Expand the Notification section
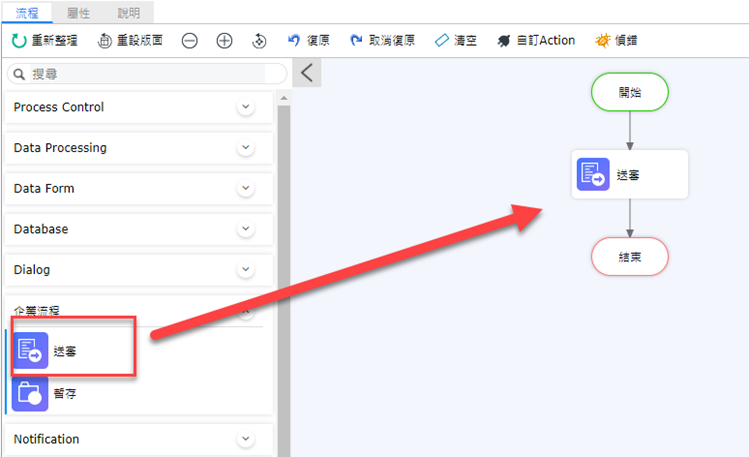This screenshot has width=749, height=457. click(x=246, y=439)
